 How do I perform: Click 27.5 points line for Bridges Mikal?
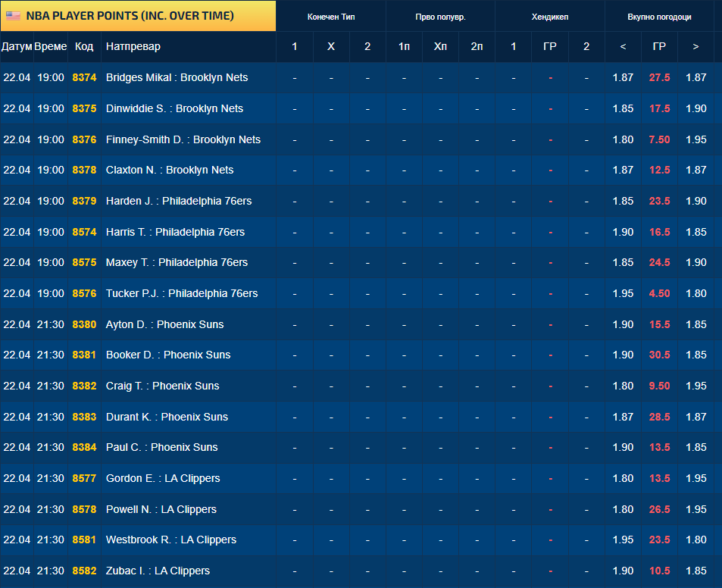pos(659,77)
